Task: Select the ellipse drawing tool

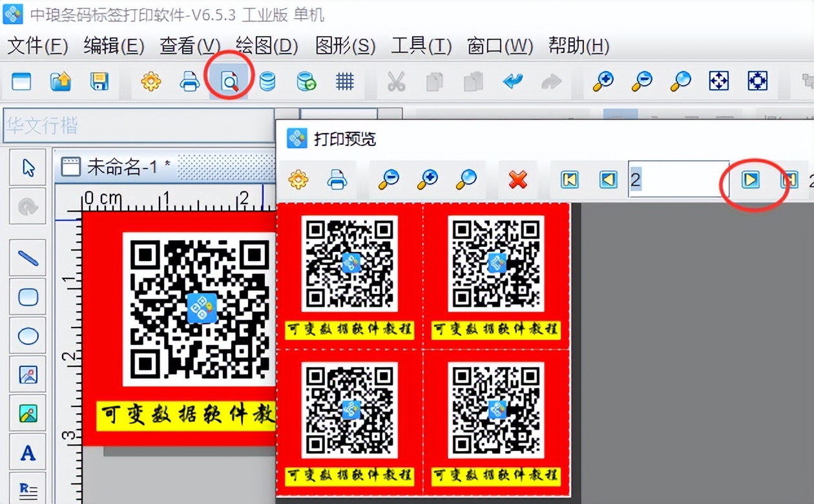Action: 28,335
